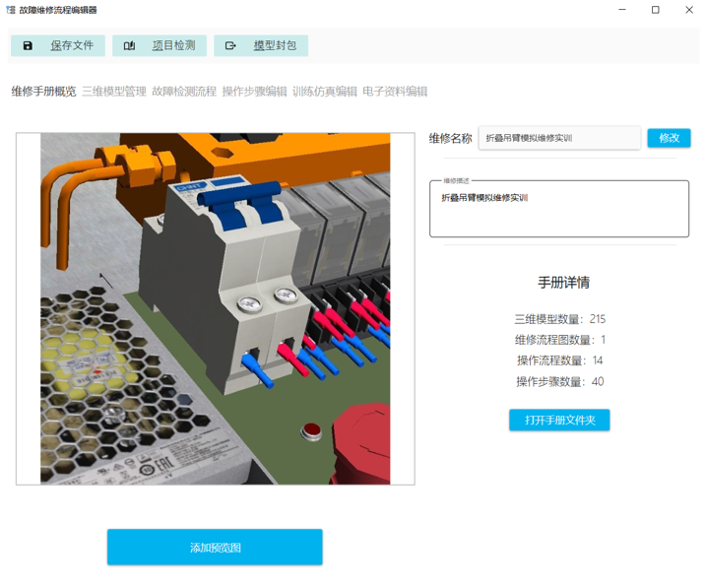The height and width of the screenshot is (588, 706).
Task: Click the Project Detection (项目检测) toolbar icon
Action: point(129,46)
